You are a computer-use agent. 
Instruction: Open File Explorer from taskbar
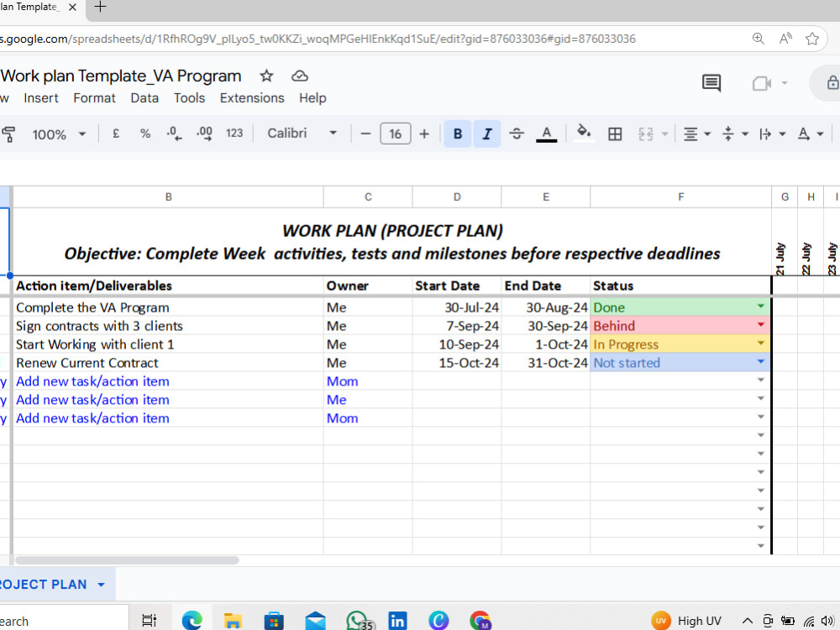233,621
